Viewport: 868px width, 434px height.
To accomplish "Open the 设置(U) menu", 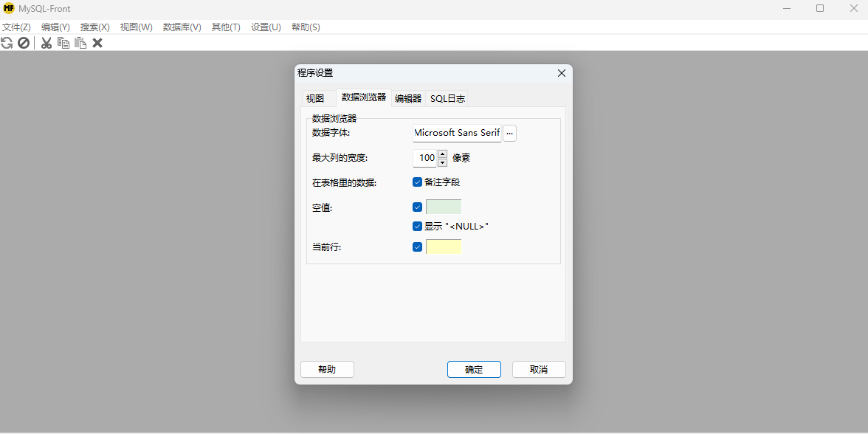I will coord(266,27).
